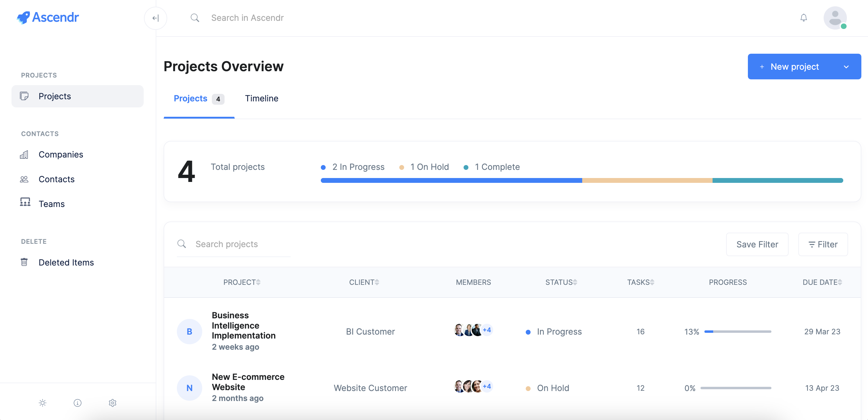Click the top search magnifier icon
Viewport: 868px width, 420px height.
195,17
